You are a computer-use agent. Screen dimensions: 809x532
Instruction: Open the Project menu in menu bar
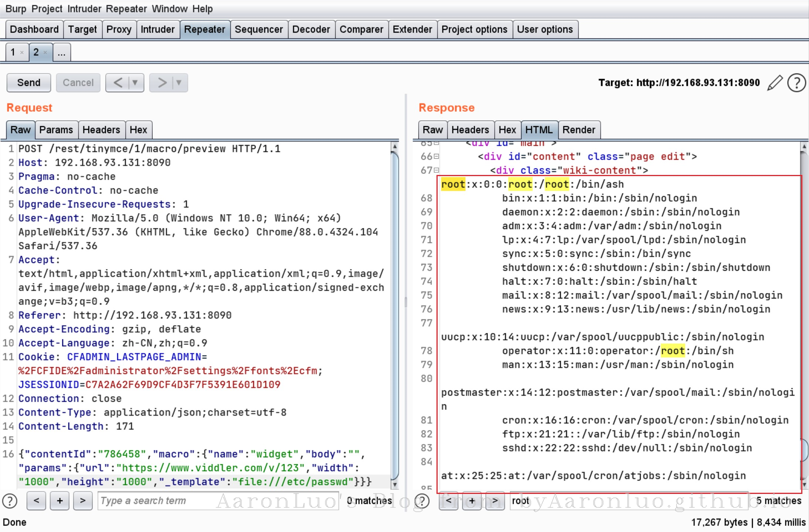47,9
